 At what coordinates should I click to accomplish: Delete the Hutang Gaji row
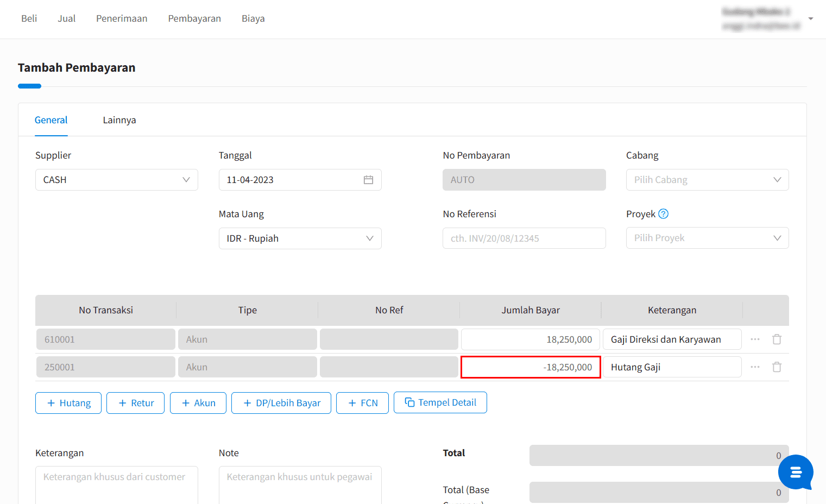point(777,367)
